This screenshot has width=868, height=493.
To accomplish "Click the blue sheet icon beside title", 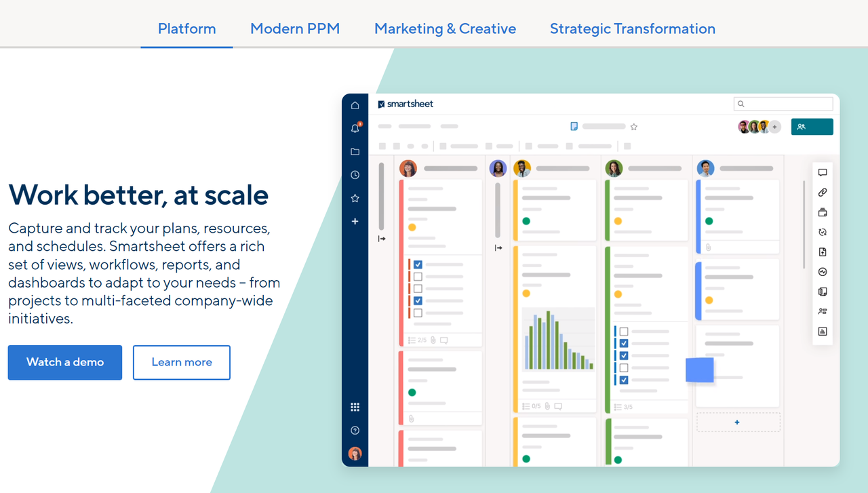I will [x=574, y=126].
